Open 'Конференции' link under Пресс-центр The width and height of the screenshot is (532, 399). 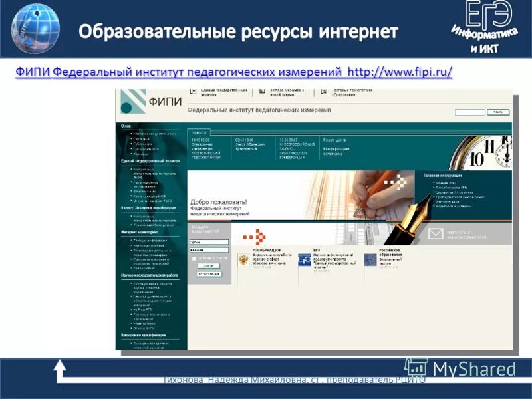(336, 149)
